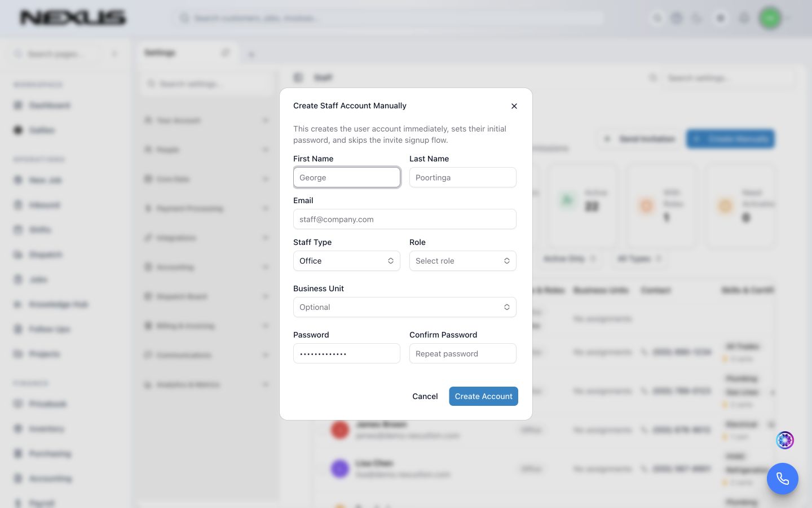Click the green user avatar in header

click(x=770, y=18)
